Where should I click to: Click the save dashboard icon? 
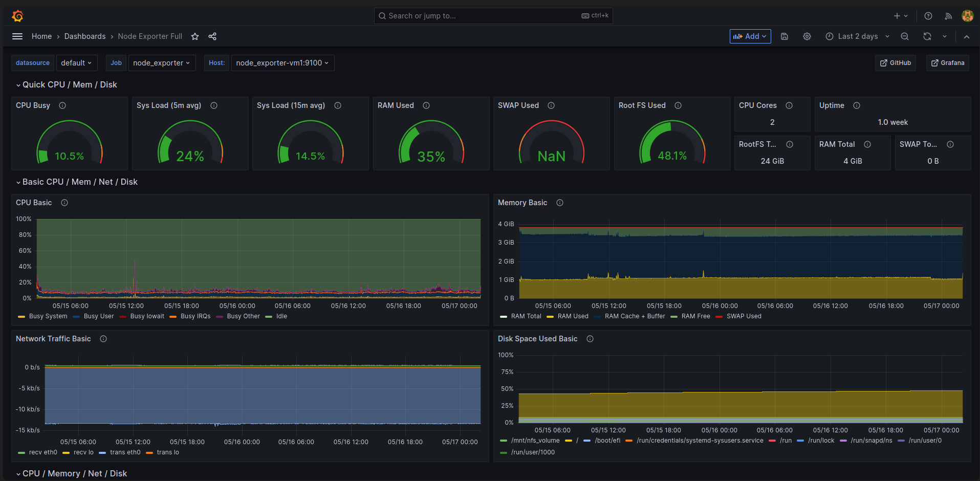(x=785, y=36)
